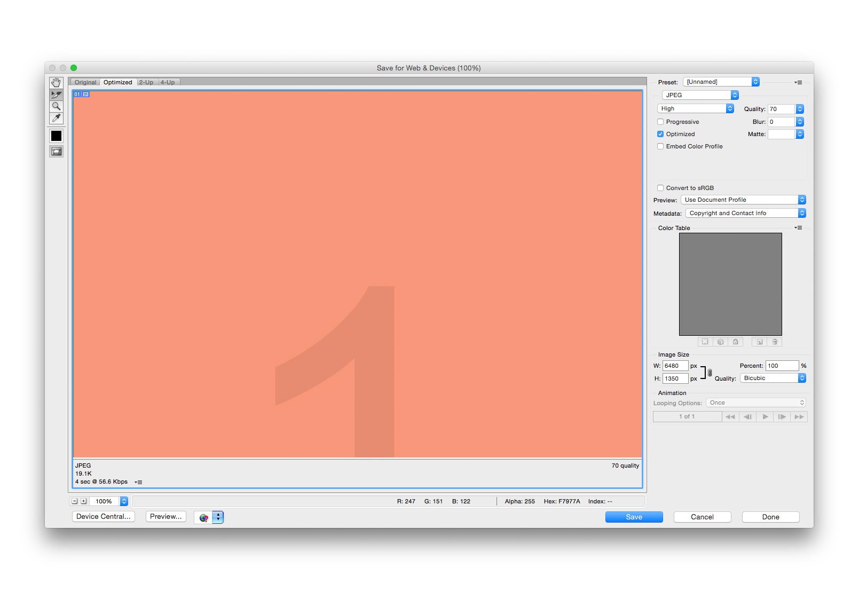
Task: Select the Zoom tool
Action: 56,106
